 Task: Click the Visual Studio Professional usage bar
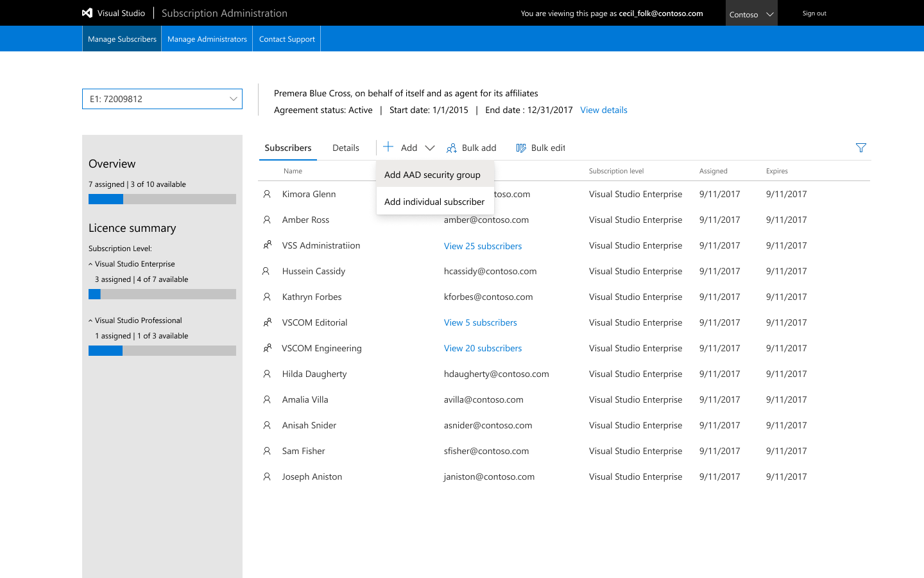(x=162, y=351)
